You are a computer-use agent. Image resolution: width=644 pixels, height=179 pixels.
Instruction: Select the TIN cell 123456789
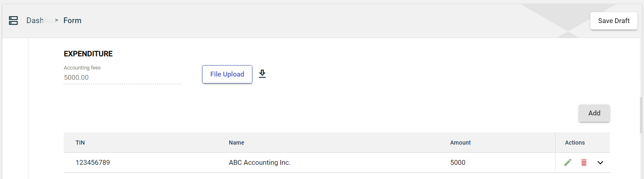93,162
